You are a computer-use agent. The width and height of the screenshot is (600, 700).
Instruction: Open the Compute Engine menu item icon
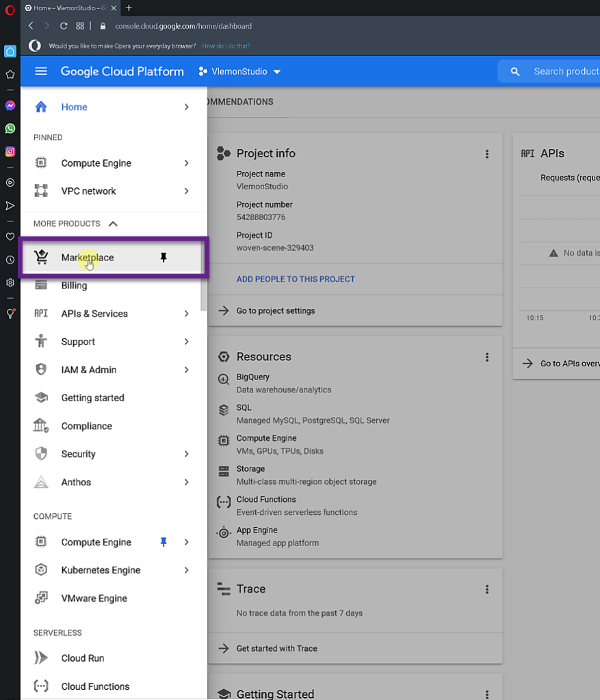tap(41, 163)
